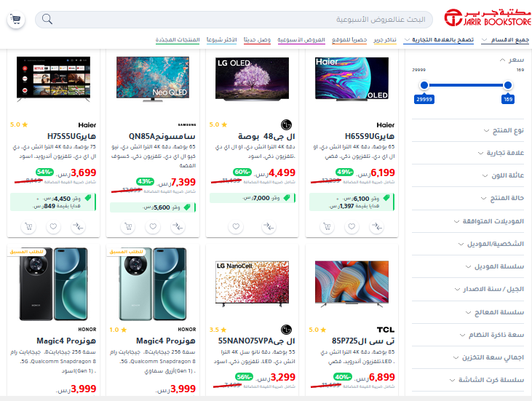Open the sky blue Honor Magic4 Pro image
Viewport: 532px width, 401px height.
tap(153, 285)
